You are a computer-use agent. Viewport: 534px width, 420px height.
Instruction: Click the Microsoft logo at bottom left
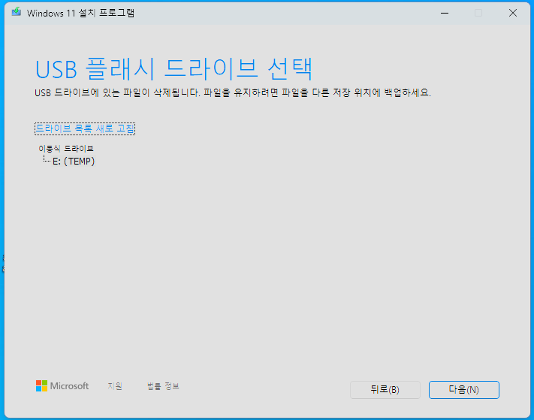tap(62, 386)
